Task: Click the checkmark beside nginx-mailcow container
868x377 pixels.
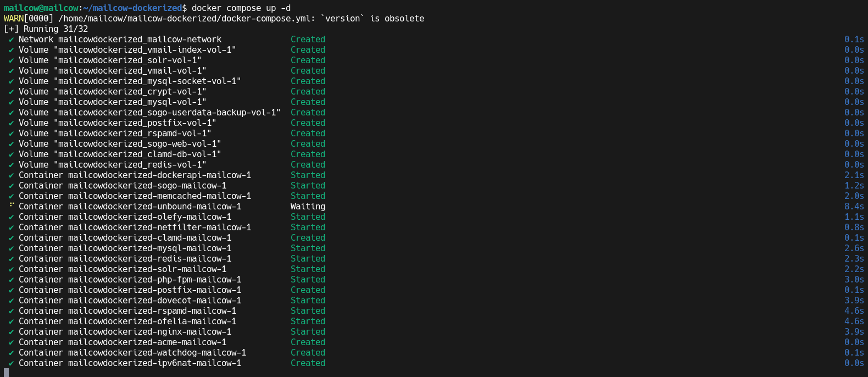Action: [12, 332]
